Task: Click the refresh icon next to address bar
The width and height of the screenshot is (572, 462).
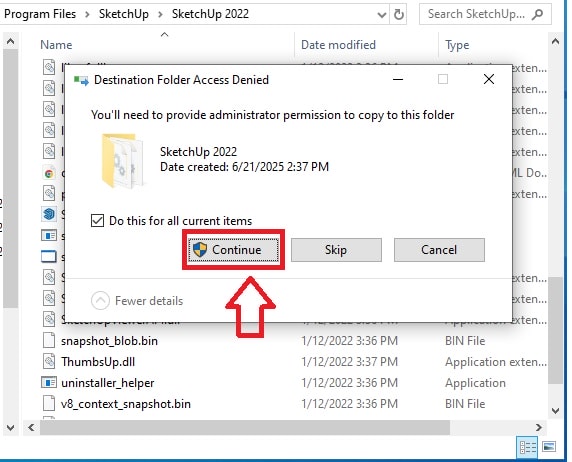Action: coord(399,15)
